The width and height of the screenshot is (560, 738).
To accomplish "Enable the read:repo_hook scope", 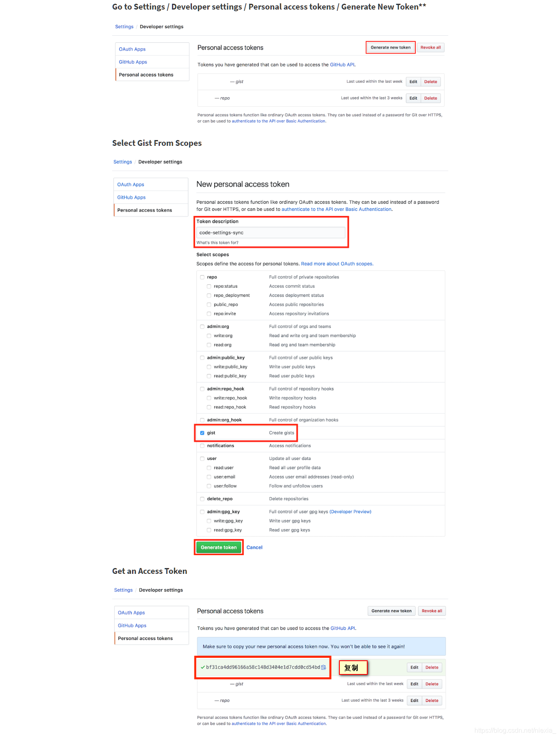I will (209, 407).
